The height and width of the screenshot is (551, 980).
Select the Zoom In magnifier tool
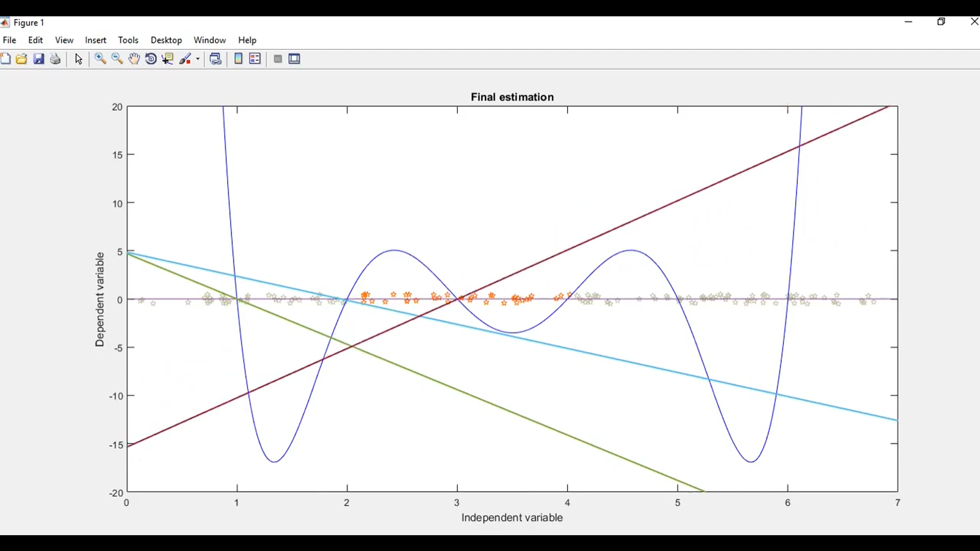[x=100, y=59]
